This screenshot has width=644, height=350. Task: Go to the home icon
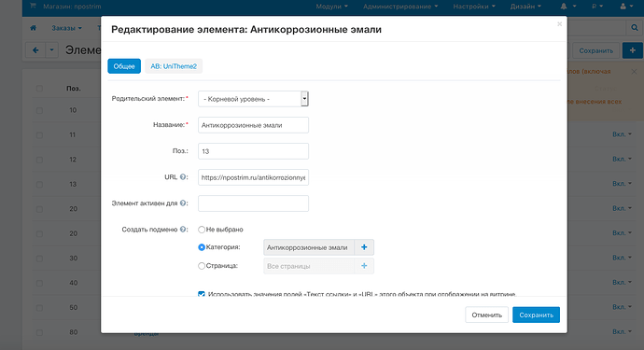(x=34, y=28)
